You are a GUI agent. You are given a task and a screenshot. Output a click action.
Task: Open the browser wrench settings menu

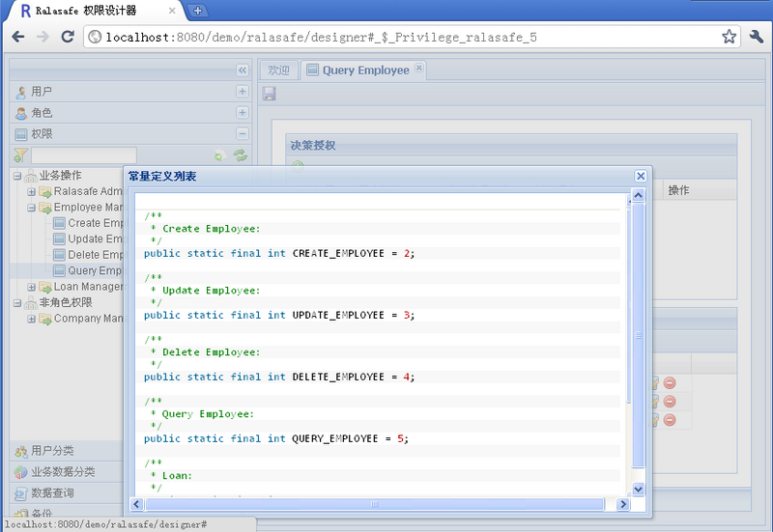(757, 37)
